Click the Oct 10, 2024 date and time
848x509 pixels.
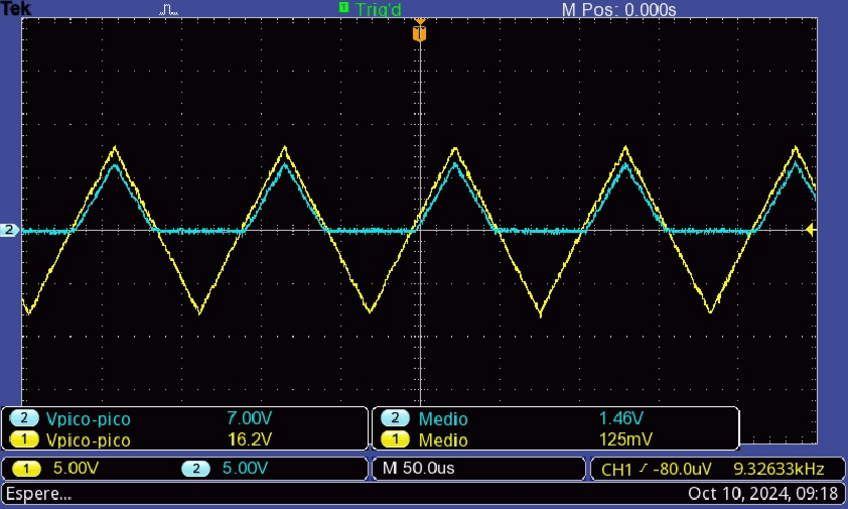(x=763, y=494)
